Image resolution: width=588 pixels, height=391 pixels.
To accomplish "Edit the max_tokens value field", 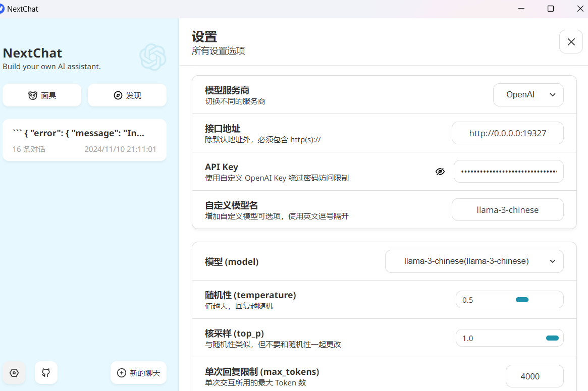I will 534,376.
